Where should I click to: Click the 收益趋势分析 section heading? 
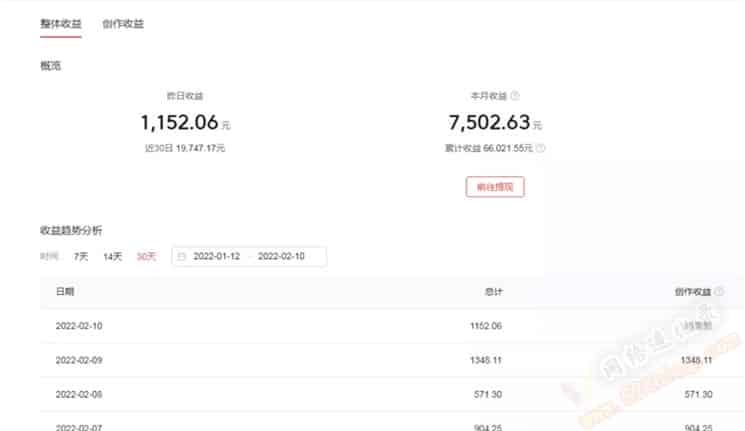tap(71, 230)
